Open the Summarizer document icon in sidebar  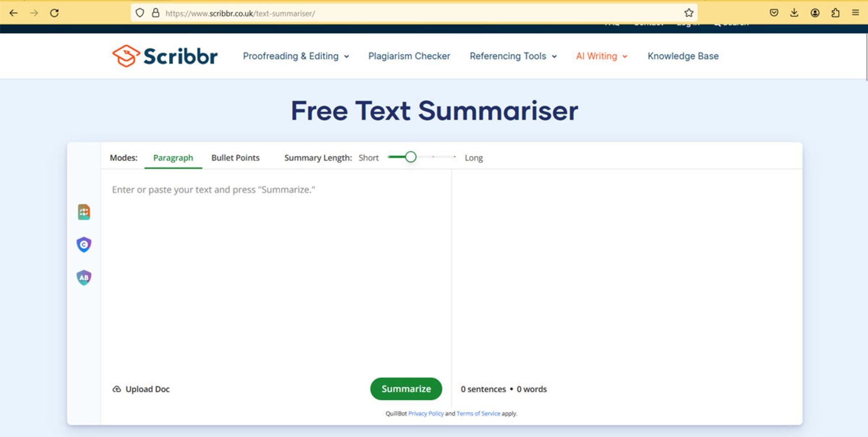tap(83, 212)
